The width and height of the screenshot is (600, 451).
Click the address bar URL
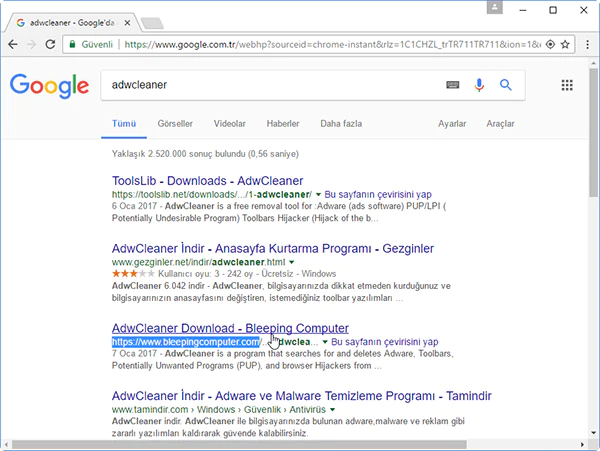332,44
